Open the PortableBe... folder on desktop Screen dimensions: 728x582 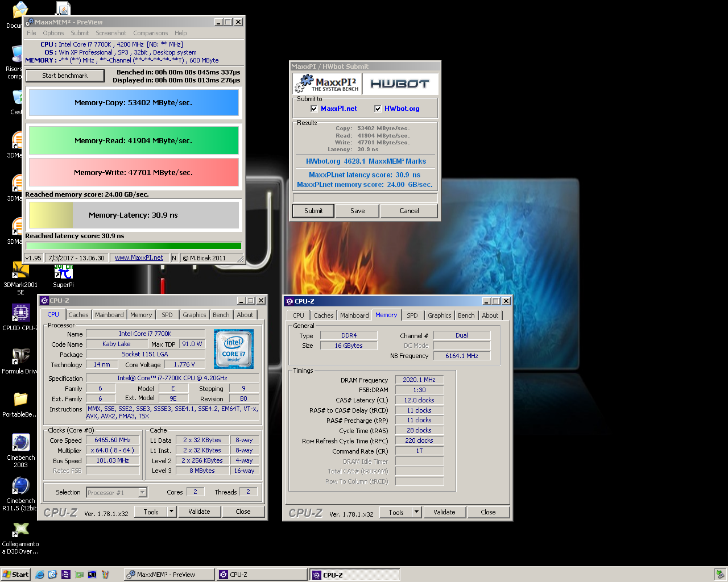[20, 404]
